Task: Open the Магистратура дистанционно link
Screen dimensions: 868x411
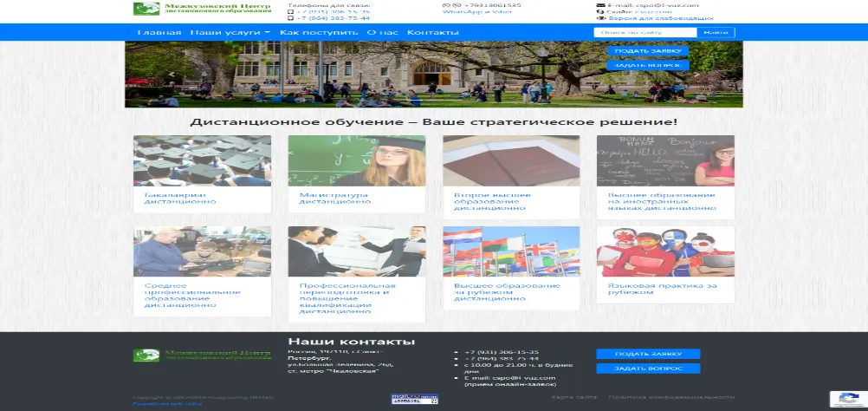Action: (334, 199)
